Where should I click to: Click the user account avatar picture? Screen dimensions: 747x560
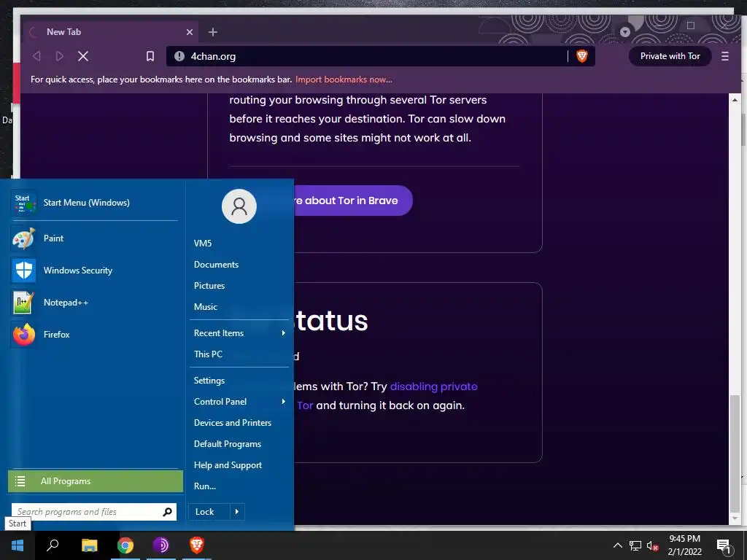coord(239,206)
